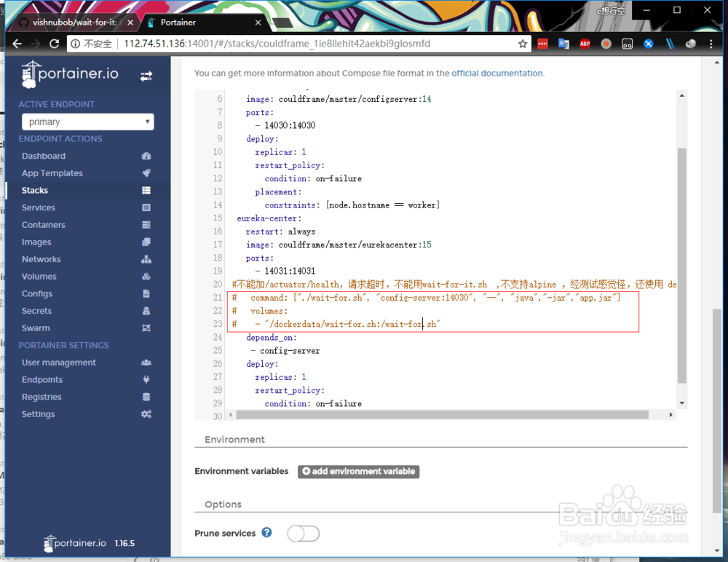728x562 pixels.
Task: Click the Prune services help question icon
Action: click(266, 533)
